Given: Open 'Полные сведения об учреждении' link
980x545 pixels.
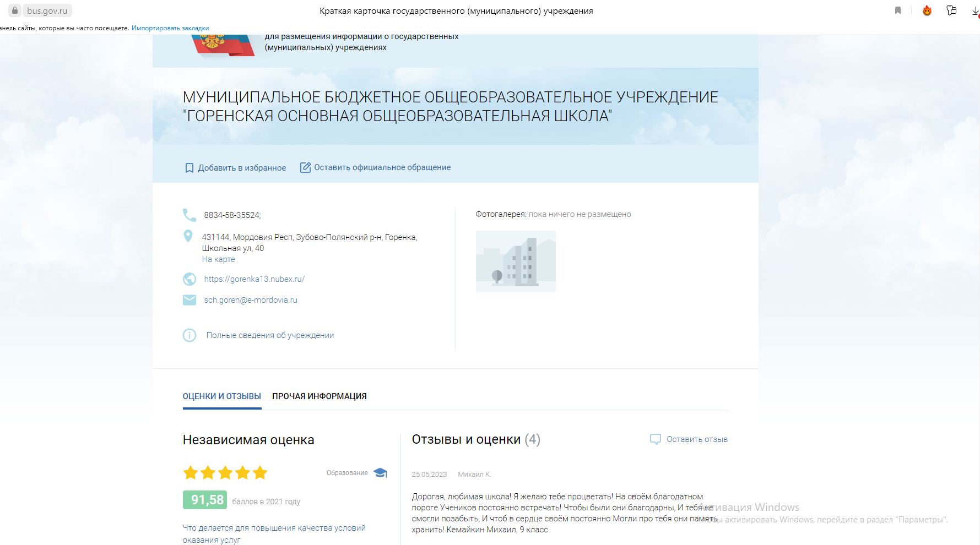Looking at the screenshot, I should (270, 335).
